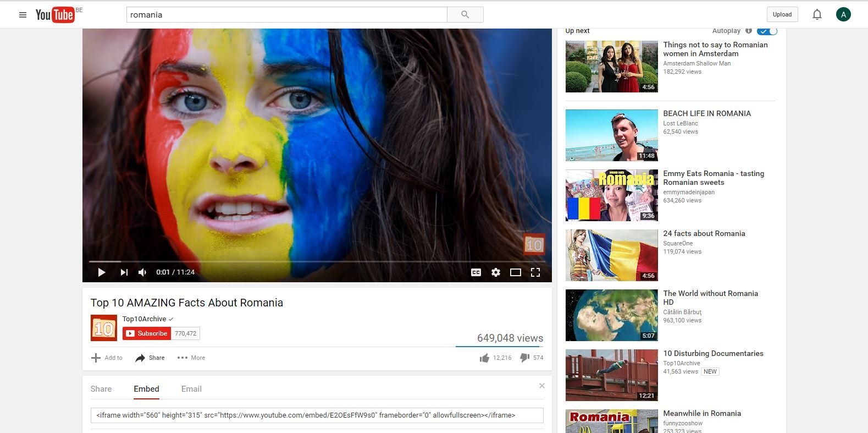The image size is (868, 433).
Task: Click the search magnifier button
Action: 465,15
